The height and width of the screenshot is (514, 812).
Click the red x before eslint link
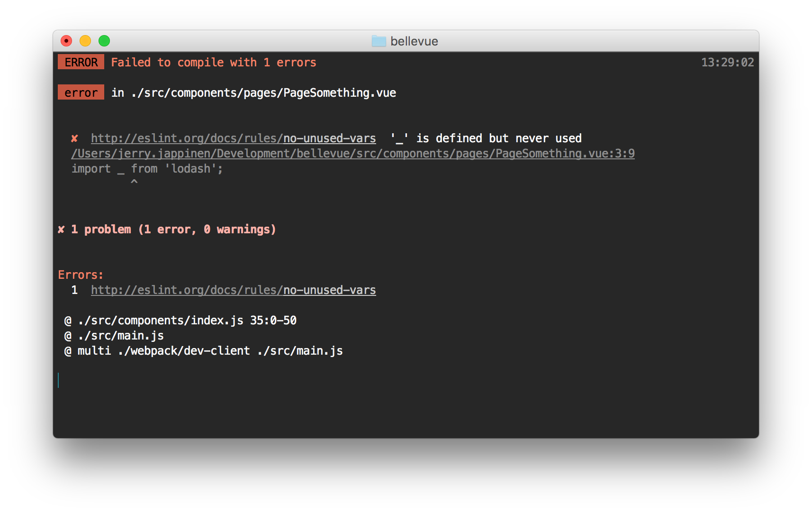[74, 138]
